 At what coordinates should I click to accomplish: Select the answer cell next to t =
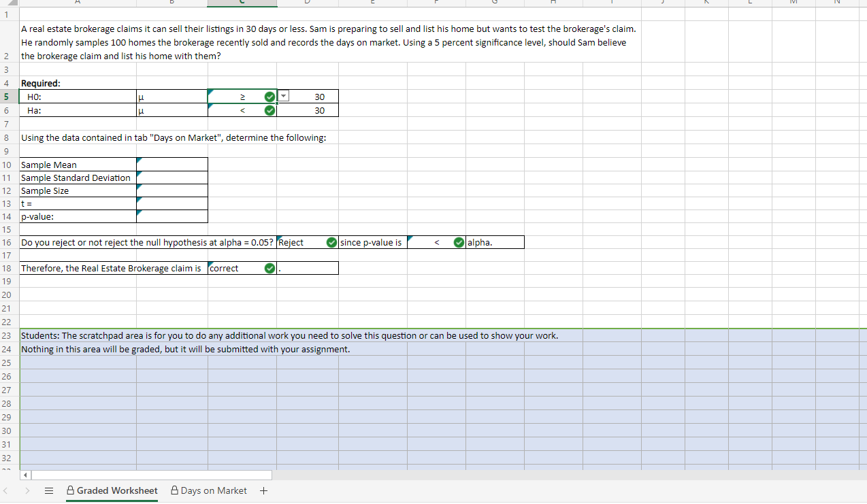click(172, 203)
